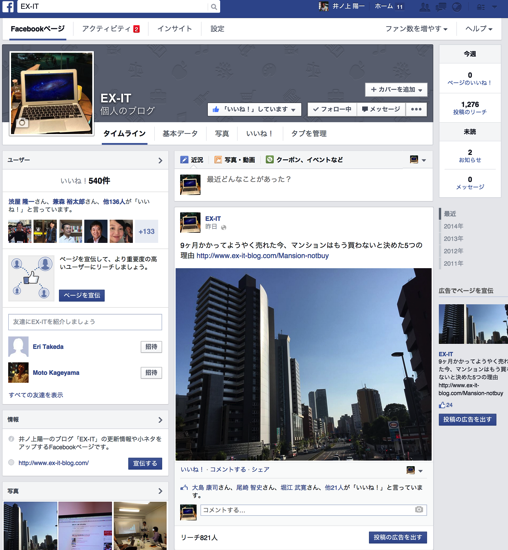This screenshot has width=508, height=550.
Task: Click the Facebook logo icon
Action: click(8, 7)
